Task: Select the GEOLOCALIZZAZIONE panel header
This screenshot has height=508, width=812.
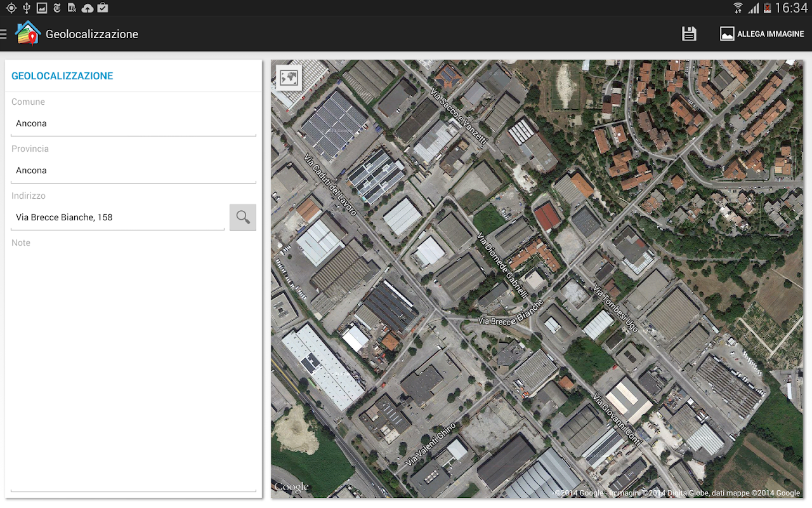Action: pos(62,76)
